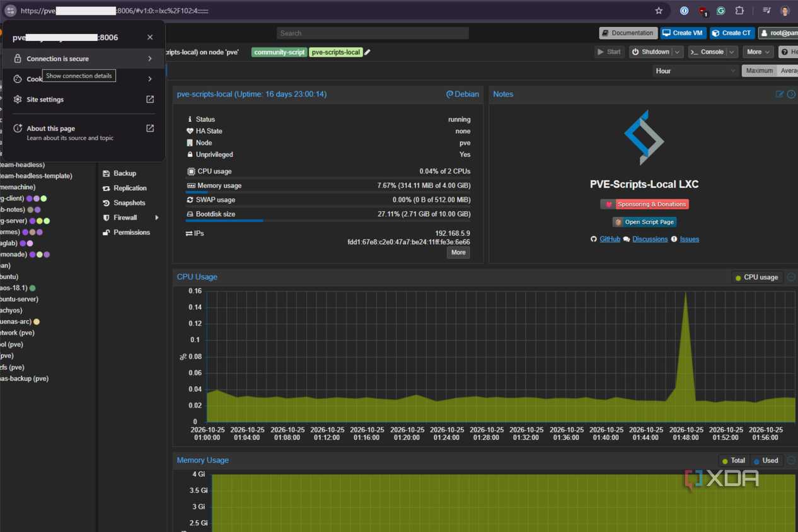The width and height of the screenshot is (798, 532).
Task: Click the site information icon in address bar
Action: tap(10, 11)
